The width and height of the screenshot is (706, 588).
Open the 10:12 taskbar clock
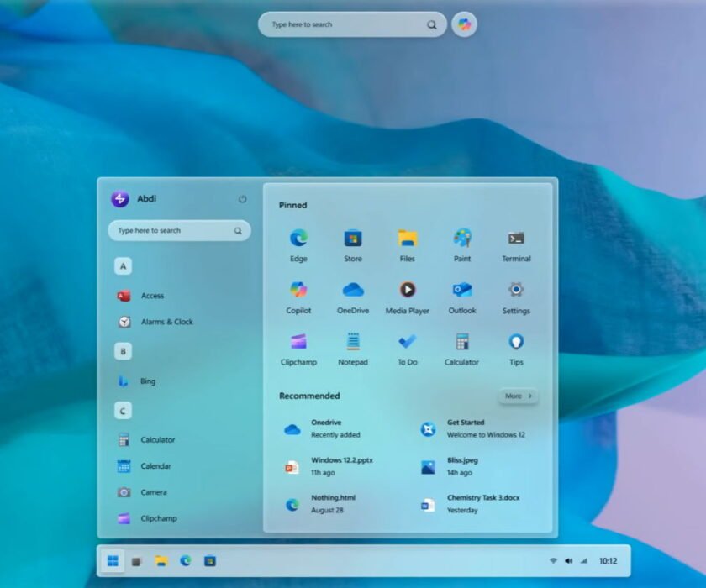coord(608,560)
